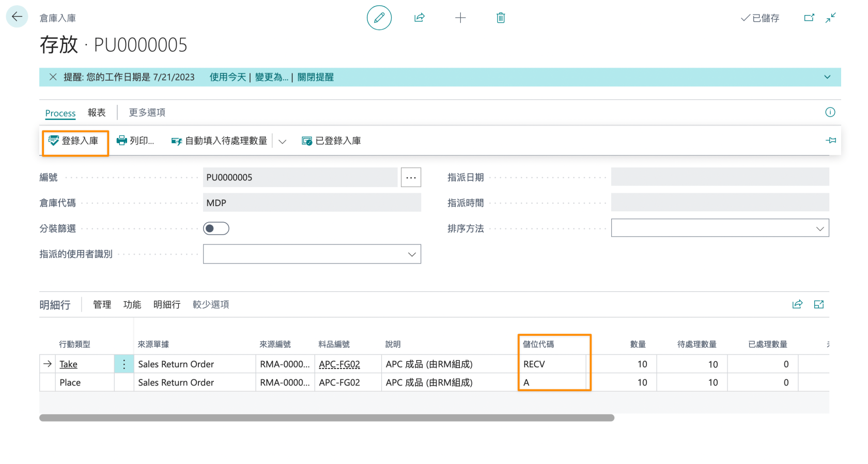Click the 編號 field PU0000005
This screenshot has height=464, width=868.
[300, 177]
